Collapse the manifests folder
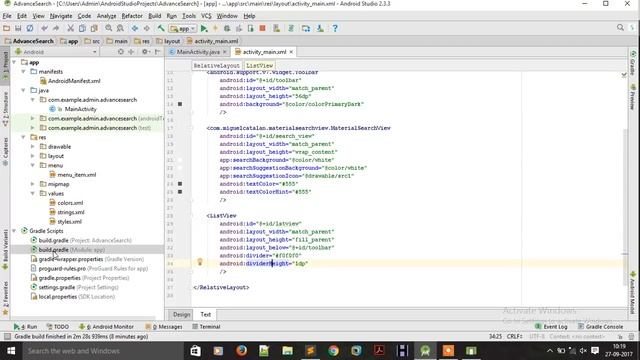Viewport: 640px width, 360px height. point(24,71)
